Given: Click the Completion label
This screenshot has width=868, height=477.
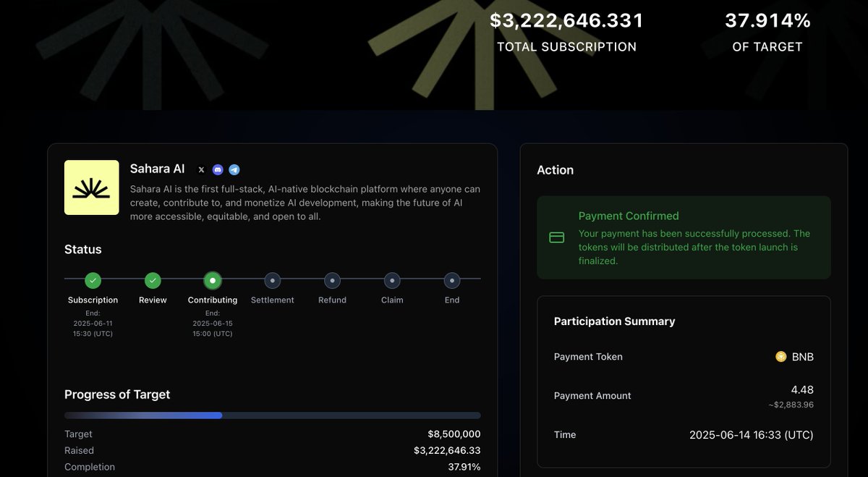Looking at the screenshot, I should point(90,467).
